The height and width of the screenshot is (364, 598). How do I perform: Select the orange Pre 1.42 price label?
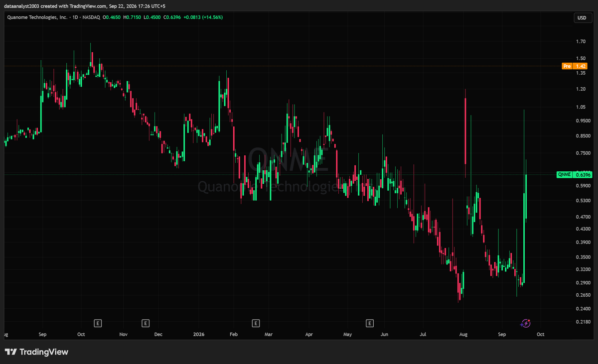click(574, 66)
